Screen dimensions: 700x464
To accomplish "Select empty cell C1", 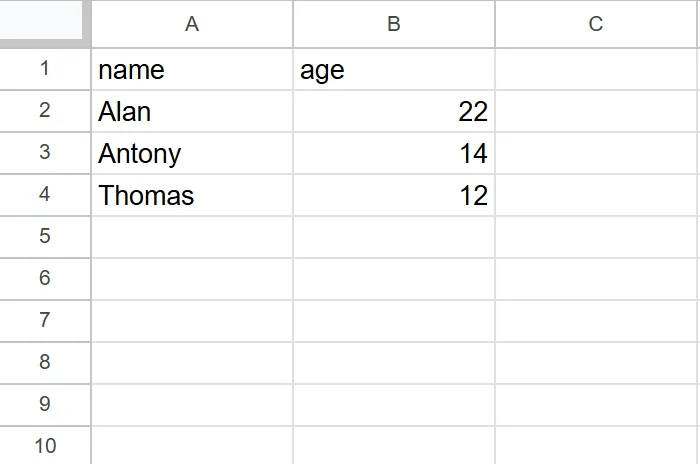I will (x=596, y=70).
